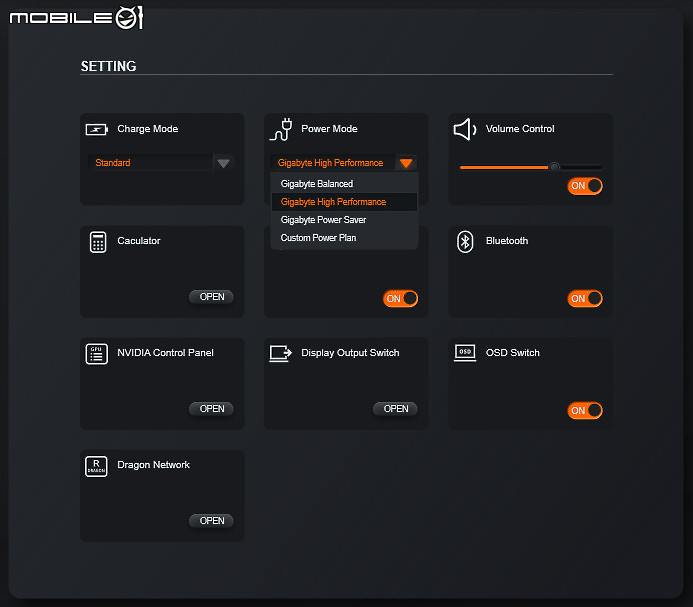
Task: Click the Caculator icon
Action: pyautogui.click(x=98, y=242)
